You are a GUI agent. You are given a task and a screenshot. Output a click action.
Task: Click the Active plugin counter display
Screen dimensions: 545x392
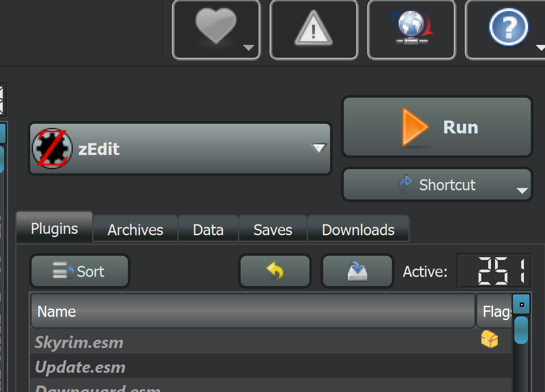coord(494,271)
